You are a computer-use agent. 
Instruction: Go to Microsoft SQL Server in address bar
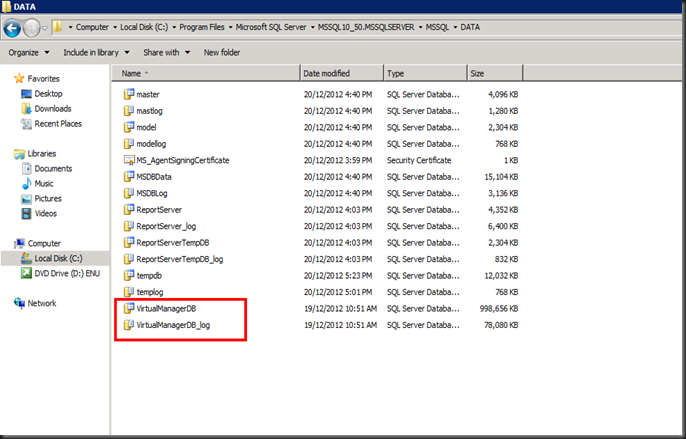271,27
